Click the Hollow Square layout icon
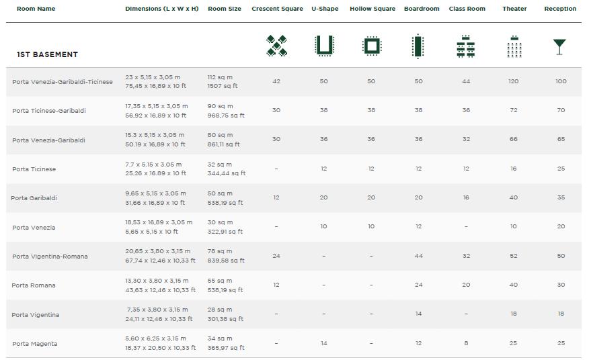 point(371,46)
